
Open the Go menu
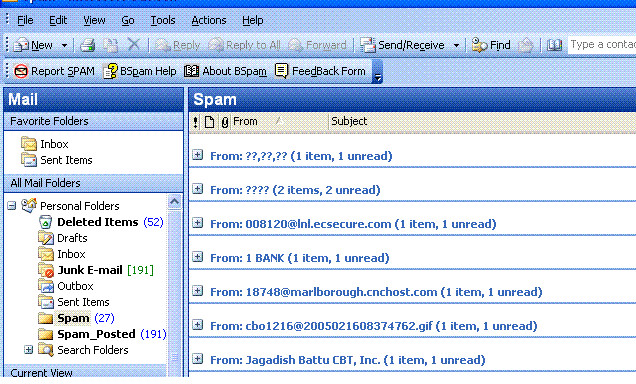[128, 20]
